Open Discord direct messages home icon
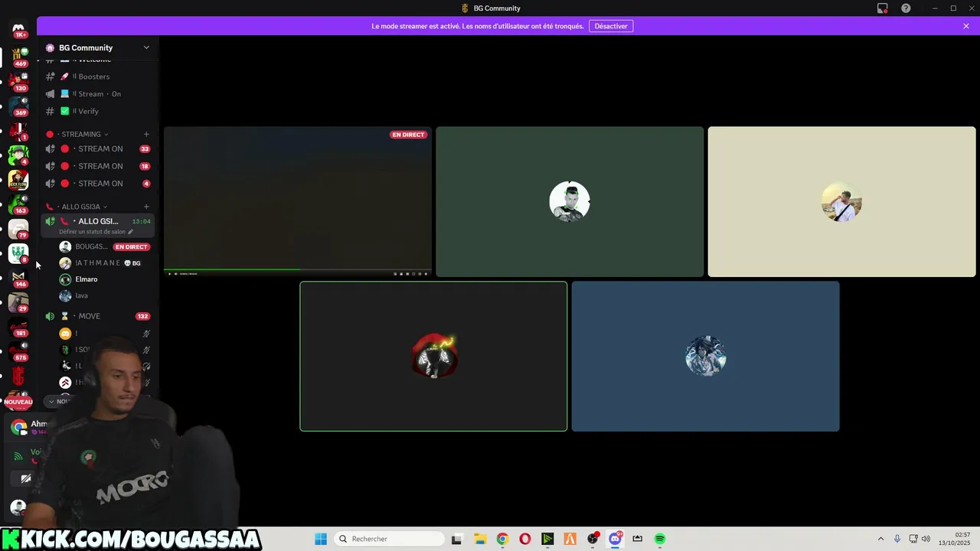 click(18, 29)
